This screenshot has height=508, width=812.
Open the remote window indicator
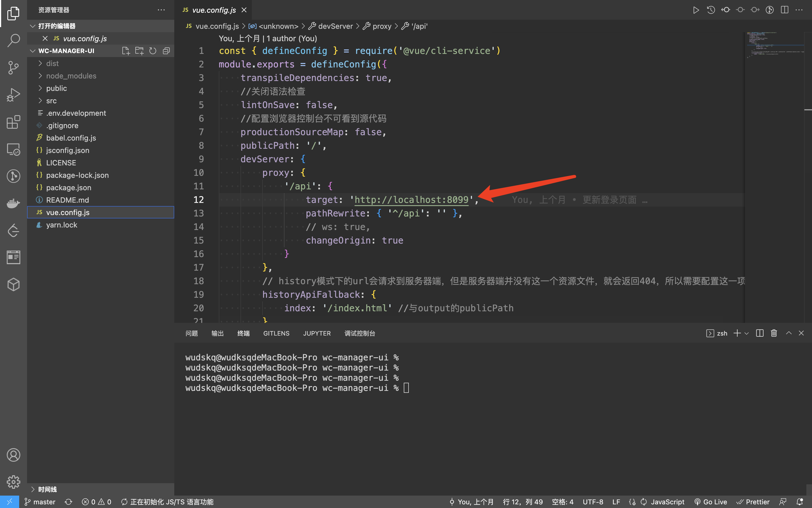9,502
